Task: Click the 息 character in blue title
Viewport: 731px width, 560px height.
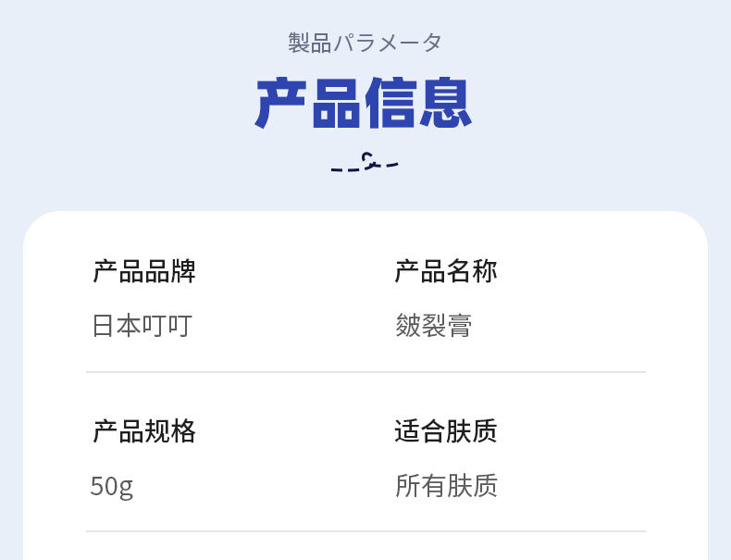Action: pos(446,103)
